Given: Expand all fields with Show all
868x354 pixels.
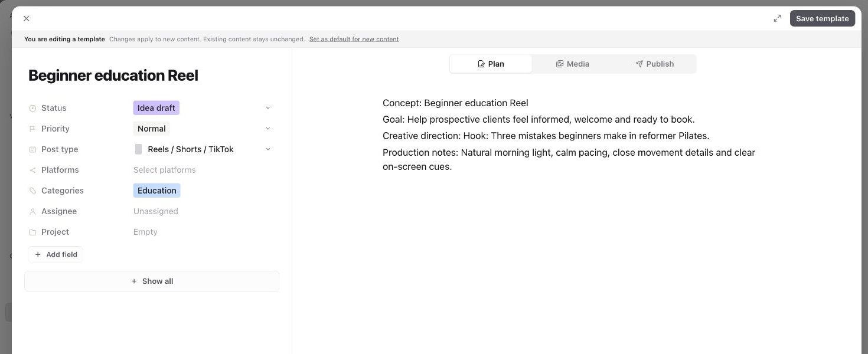Looking at the screenshot, I should click(152, 281).
